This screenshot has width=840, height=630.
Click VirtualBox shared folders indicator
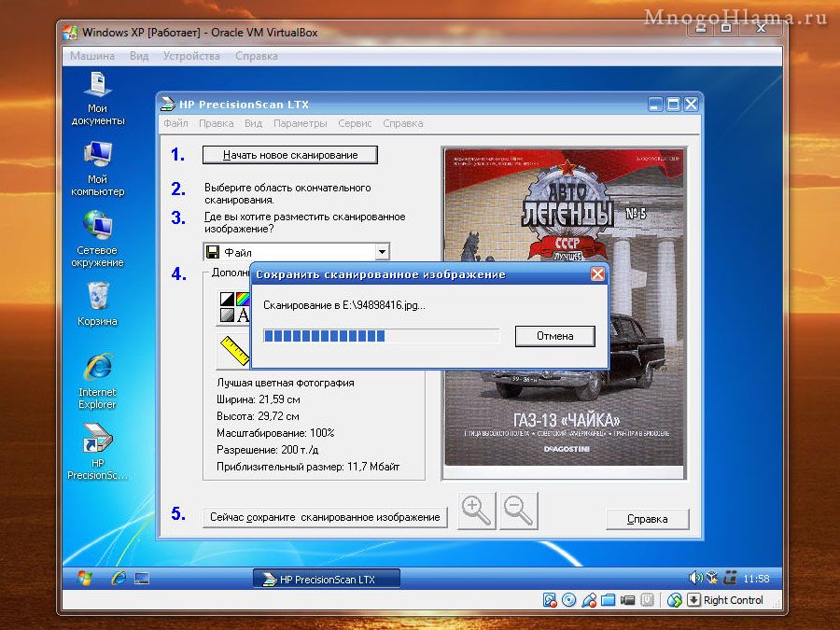click(608, 600)
